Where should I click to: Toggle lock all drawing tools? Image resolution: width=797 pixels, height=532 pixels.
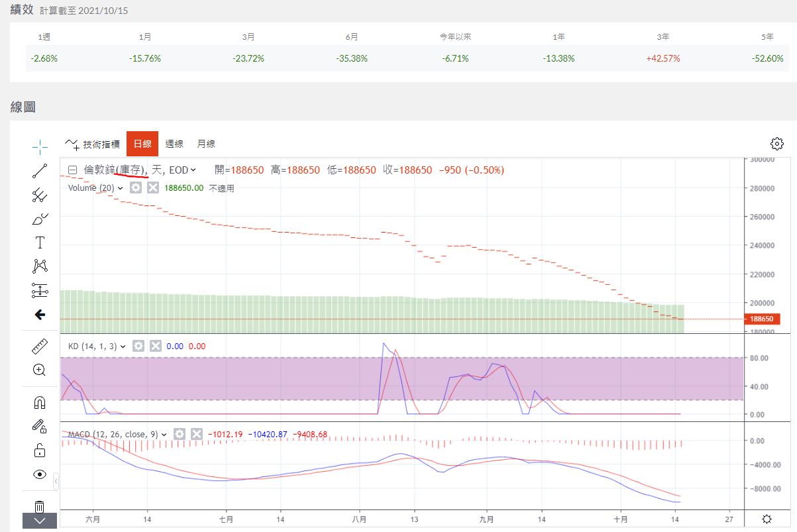[x=40, y=451]
